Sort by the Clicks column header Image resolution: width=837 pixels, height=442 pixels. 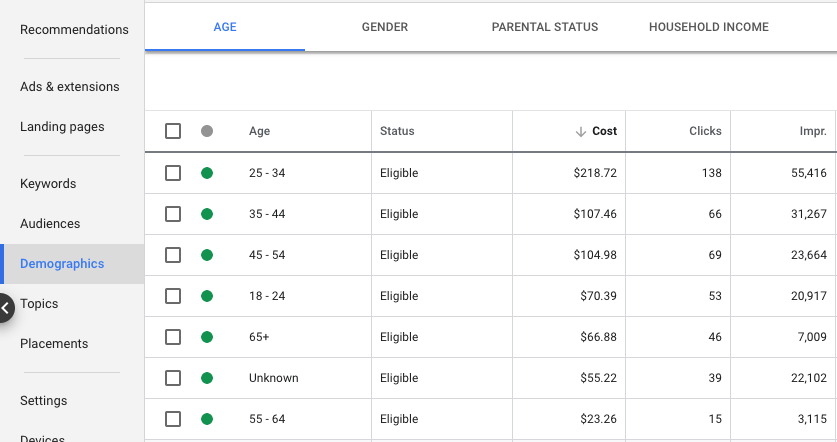705,131
